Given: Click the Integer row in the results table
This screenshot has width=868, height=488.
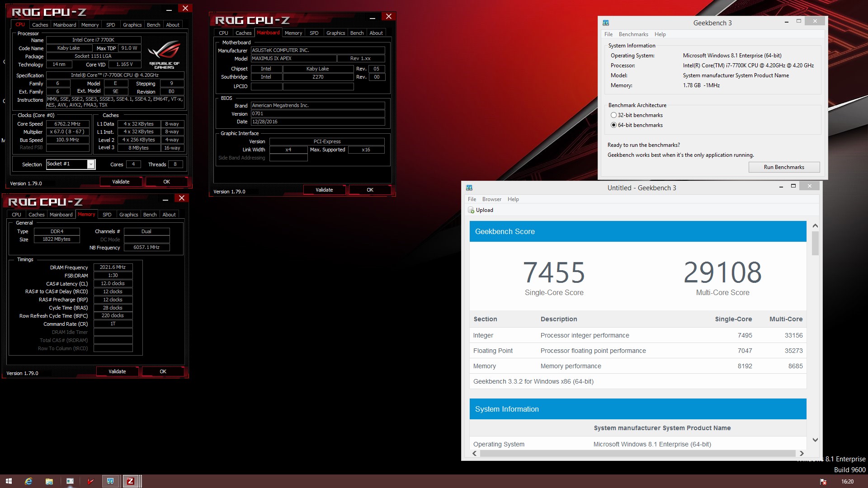Looking at the screenshot, I should (638, 335).
